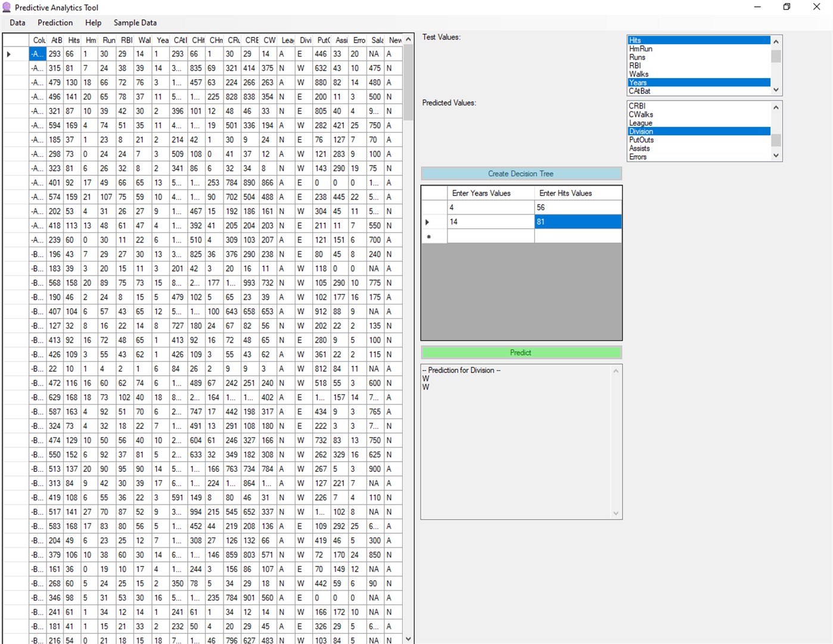The width and height of the screenshot is (833, 644).
Task: Select League in the Predicted Values list
Action: (x=655, y=123)
